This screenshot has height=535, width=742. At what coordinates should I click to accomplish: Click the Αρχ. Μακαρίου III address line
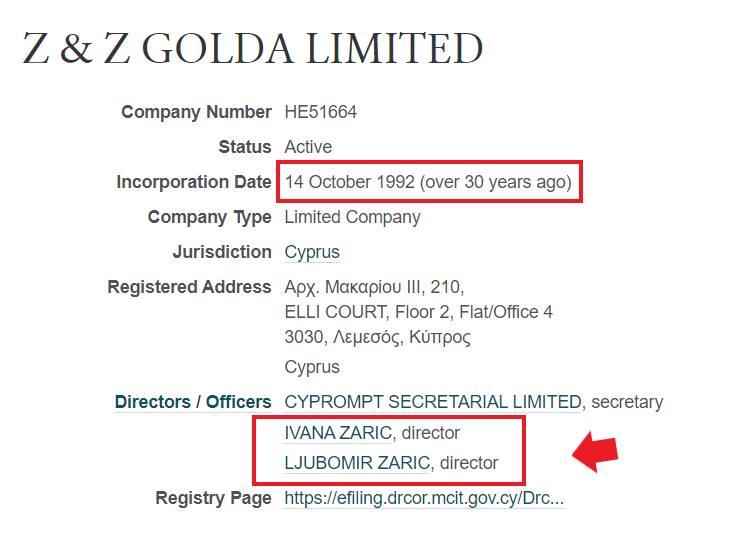tap(374, 287)
